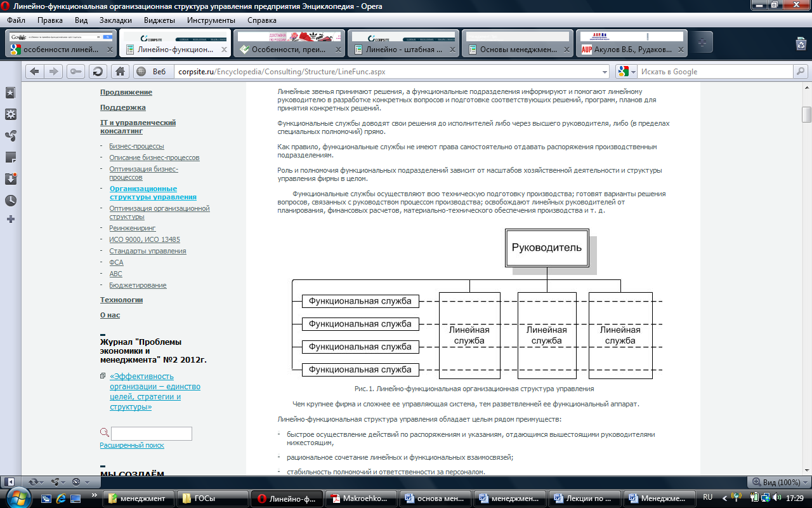The image size is (812, 508).
Task: Open the ГОСы folder taskbar button
Action: pyautogui.click(x=211, y=498)
